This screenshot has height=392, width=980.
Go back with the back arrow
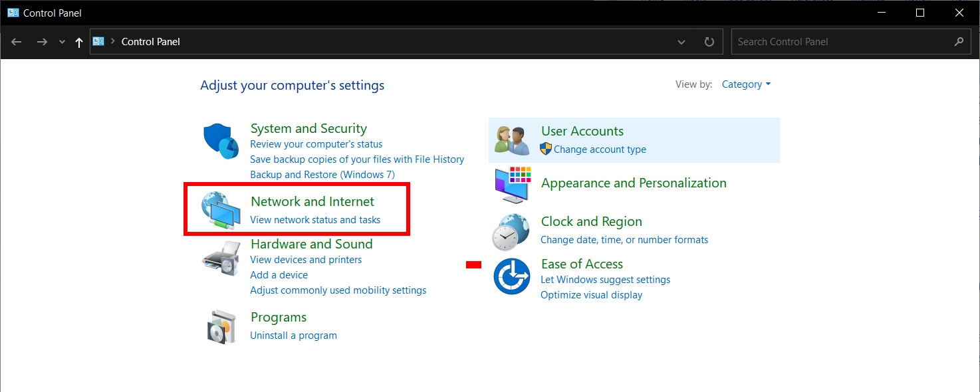(x=17, y=42)
